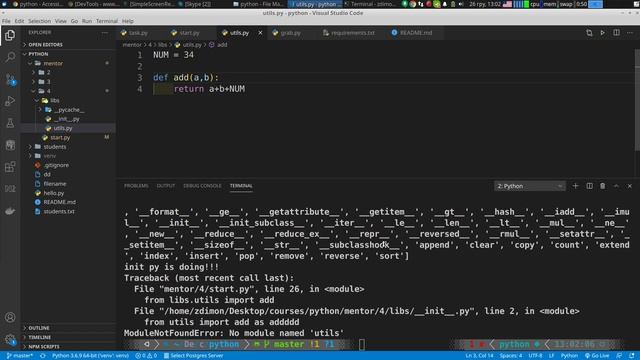Open errors and warnings status item
This screenshot has width=640, height=360.
click(146, 356)
